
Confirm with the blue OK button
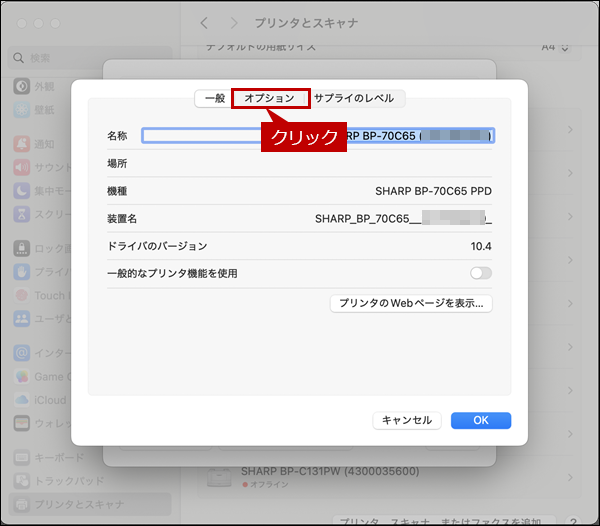(x=481, y=421)
